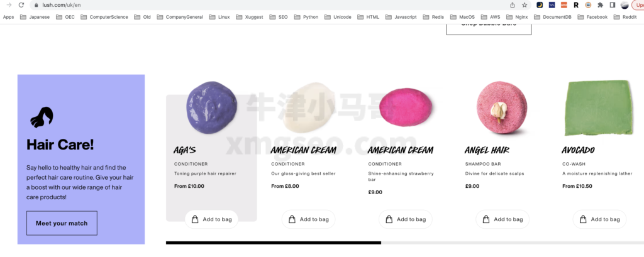Click the bold R extension icon
This screenshot has width=644, height=257.
pos(576,5)
